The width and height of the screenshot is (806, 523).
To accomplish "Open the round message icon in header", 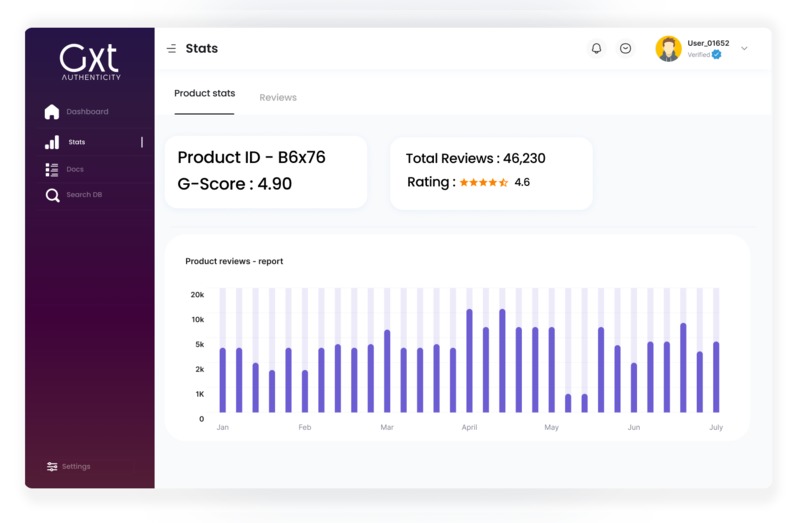I will 626,48.
